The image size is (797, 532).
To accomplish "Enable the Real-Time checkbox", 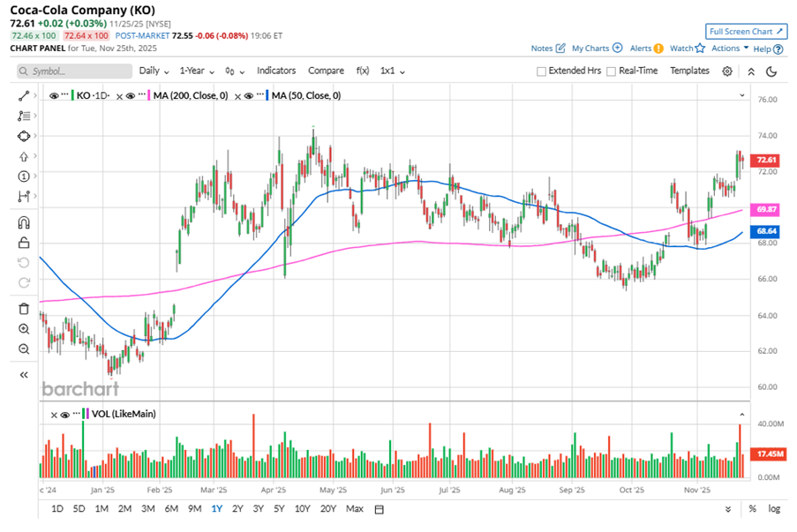I will pyautogui.click(x=612, y=71).
